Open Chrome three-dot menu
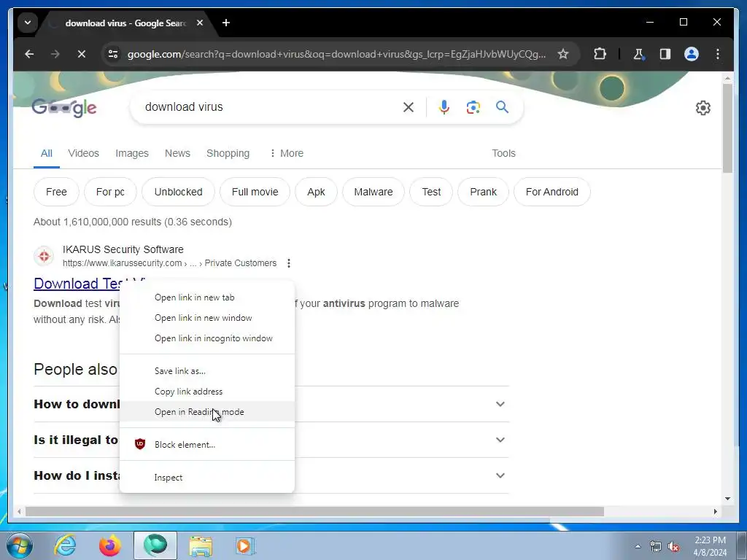 718,54
